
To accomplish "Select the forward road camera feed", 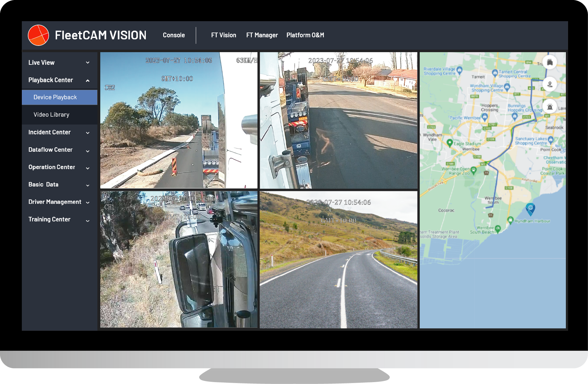I will 338,259.
